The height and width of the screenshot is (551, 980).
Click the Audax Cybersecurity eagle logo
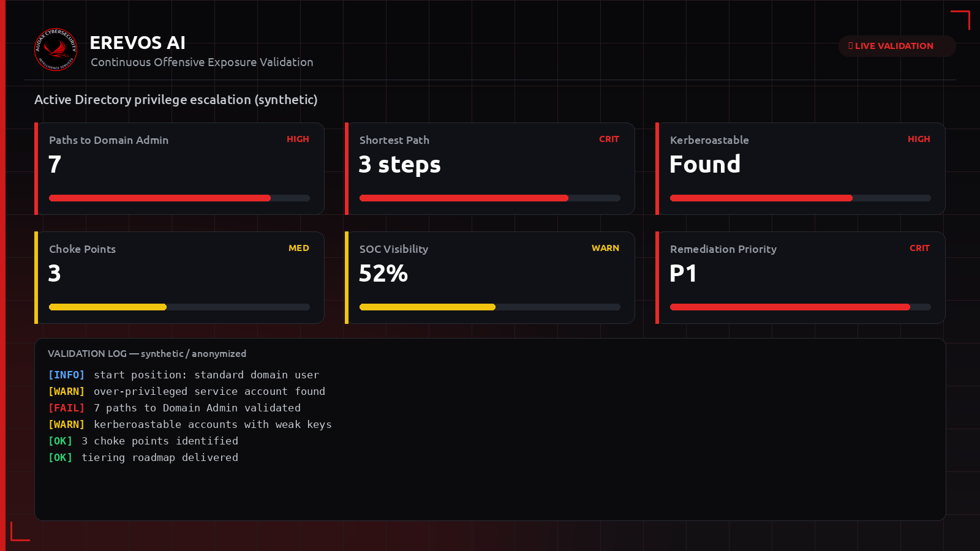56,50
